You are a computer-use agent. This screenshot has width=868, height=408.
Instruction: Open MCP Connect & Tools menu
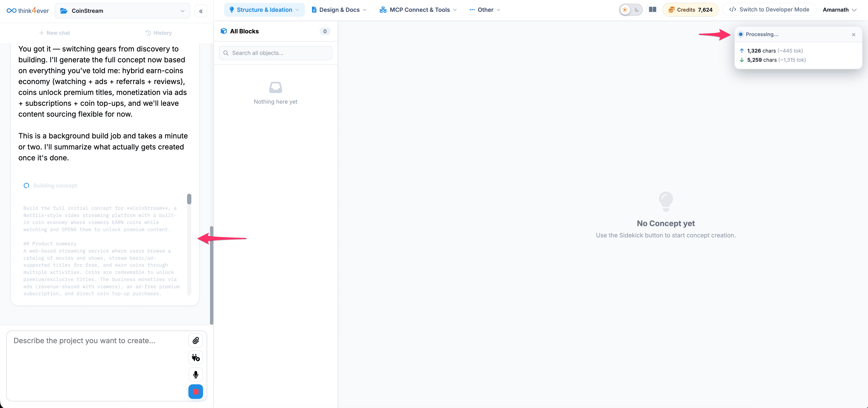(418, 10)
